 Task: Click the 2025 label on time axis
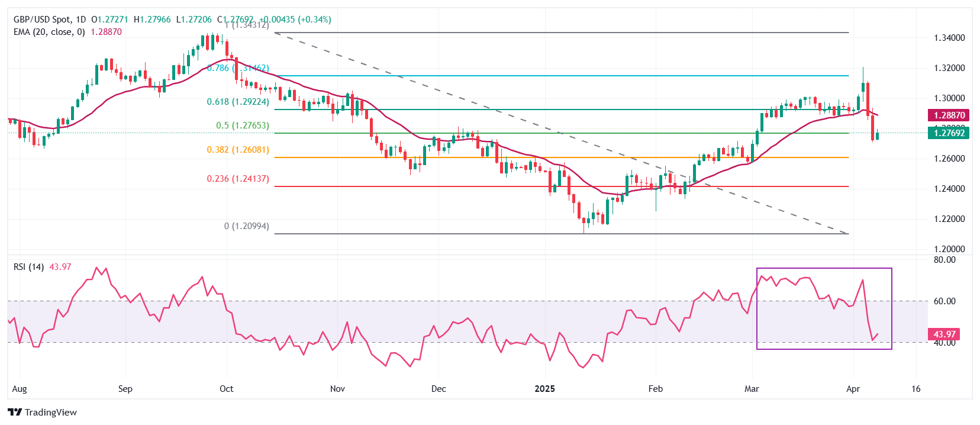(544, 389)
